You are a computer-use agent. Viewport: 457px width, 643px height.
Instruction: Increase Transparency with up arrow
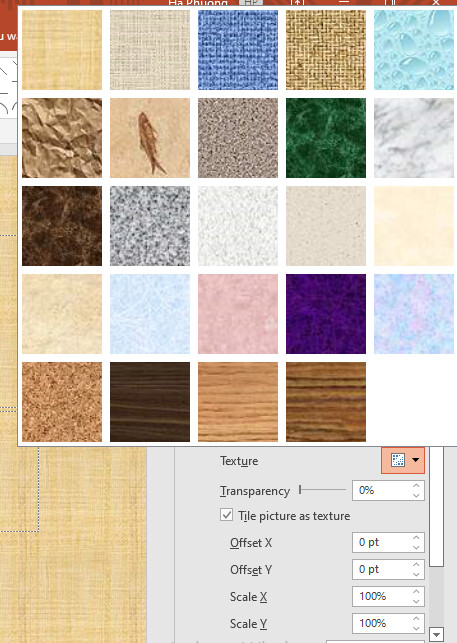(x=416, y=486)
